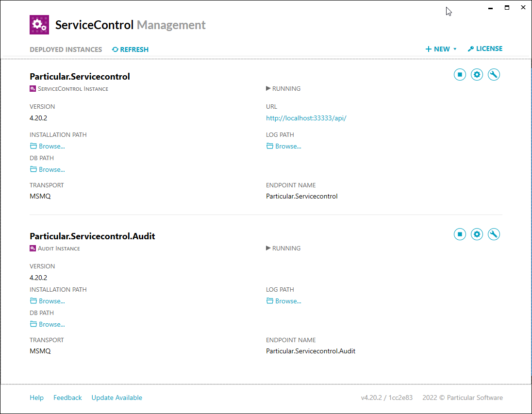Select the Deployed Instances tab
The image size is (532, 414).
[x=66, y=49]
